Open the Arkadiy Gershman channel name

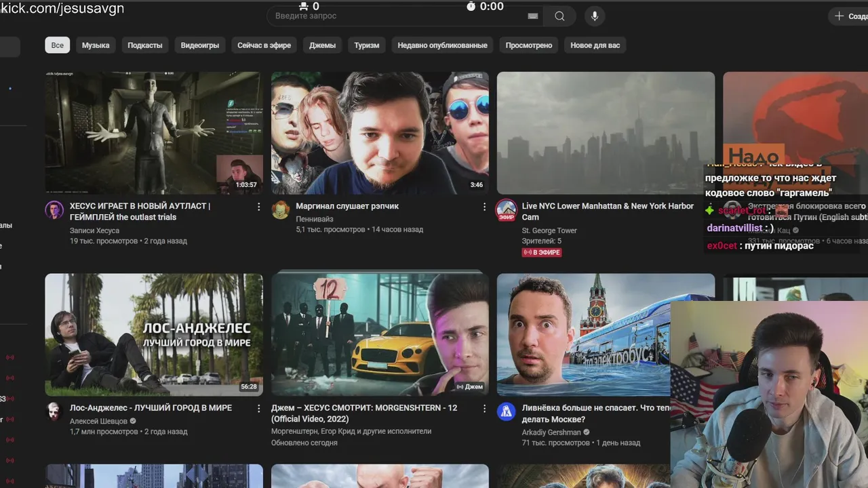pos(551,432)
